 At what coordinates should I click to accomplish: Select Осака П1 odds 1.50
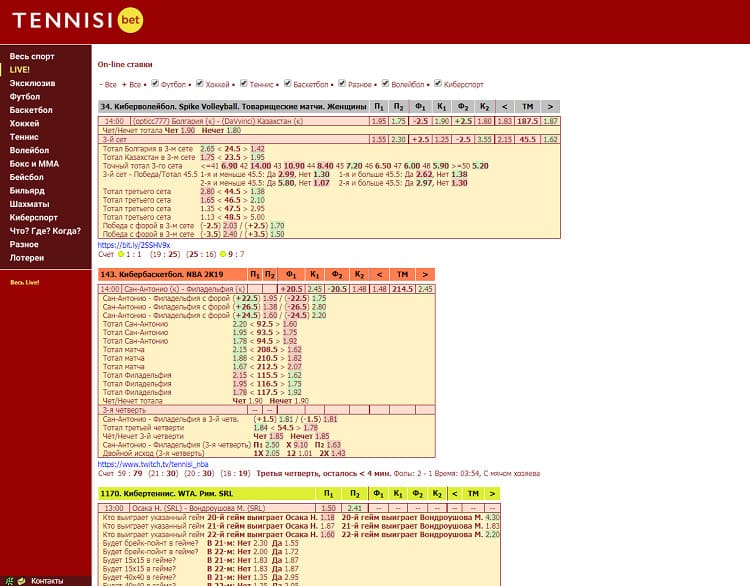click(329, 508)
